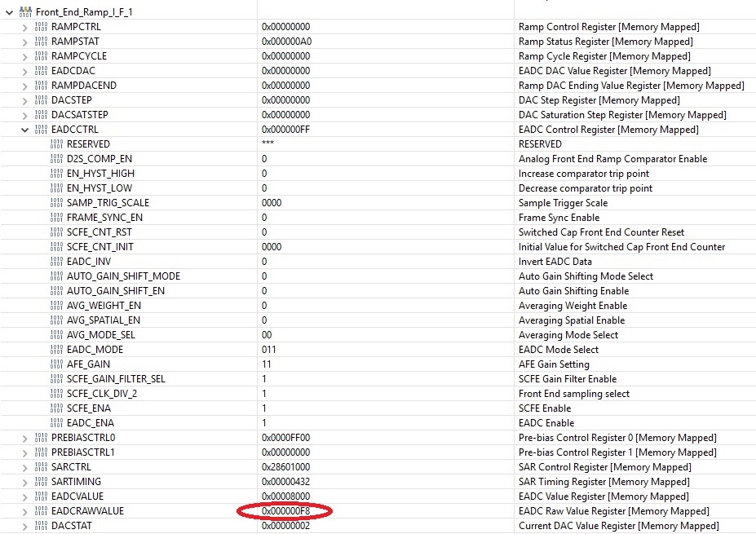
Task: Expand the DACSTAT register
Action: coord(24,527)
